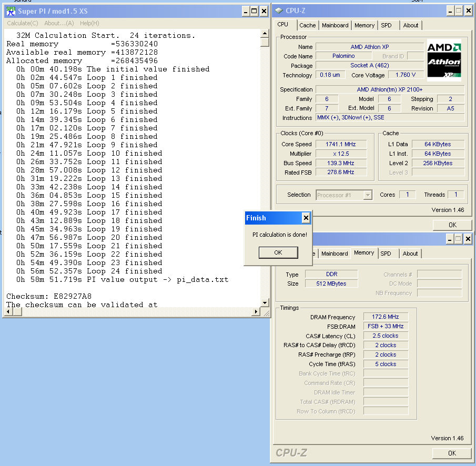Click OK button in top CPU-Z window

(452, 225)
